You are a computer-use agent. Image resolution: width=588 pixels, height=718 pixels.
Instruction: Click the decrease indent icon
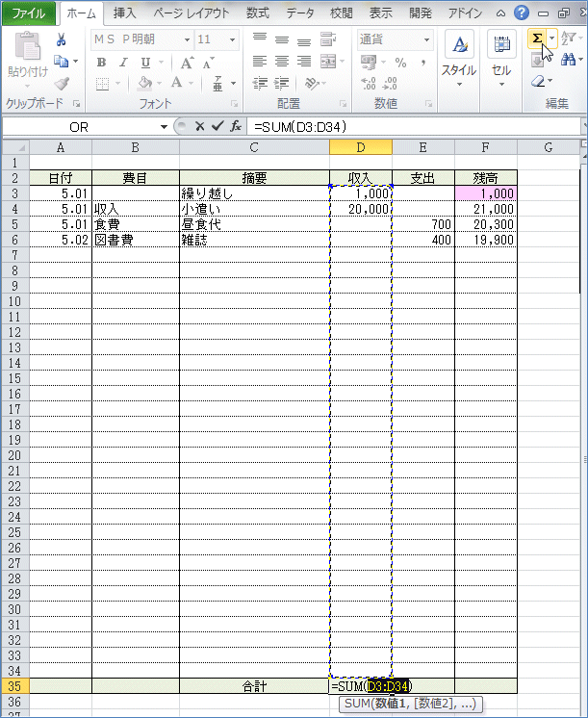point(260,84)
